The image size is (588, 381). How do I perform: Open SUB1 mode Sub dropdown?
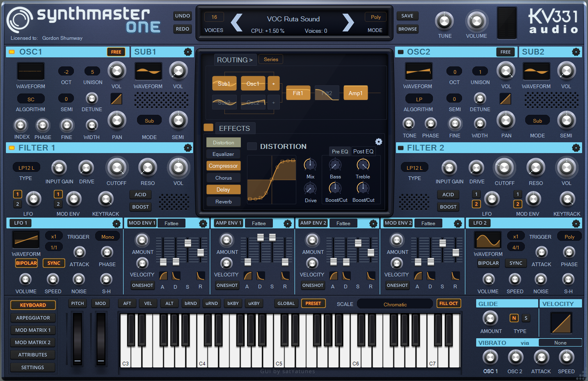[149, 121]
